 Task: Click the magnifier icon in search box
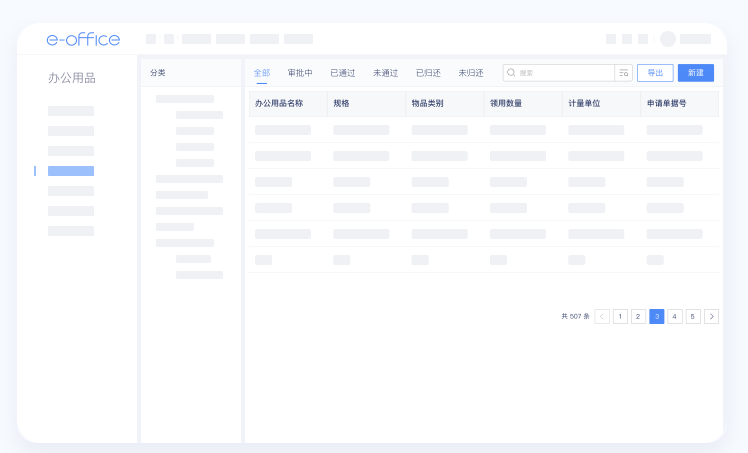pos(511,73)
